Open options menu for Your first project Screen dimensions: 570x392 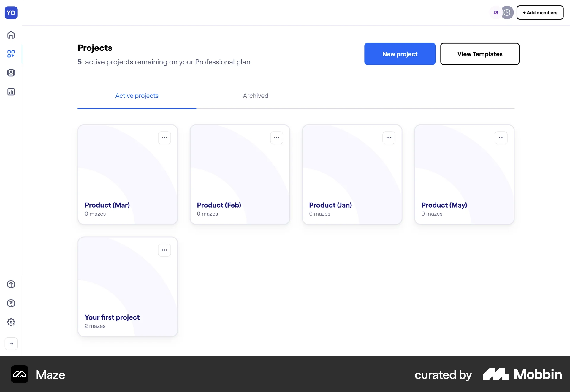point(164,250)
